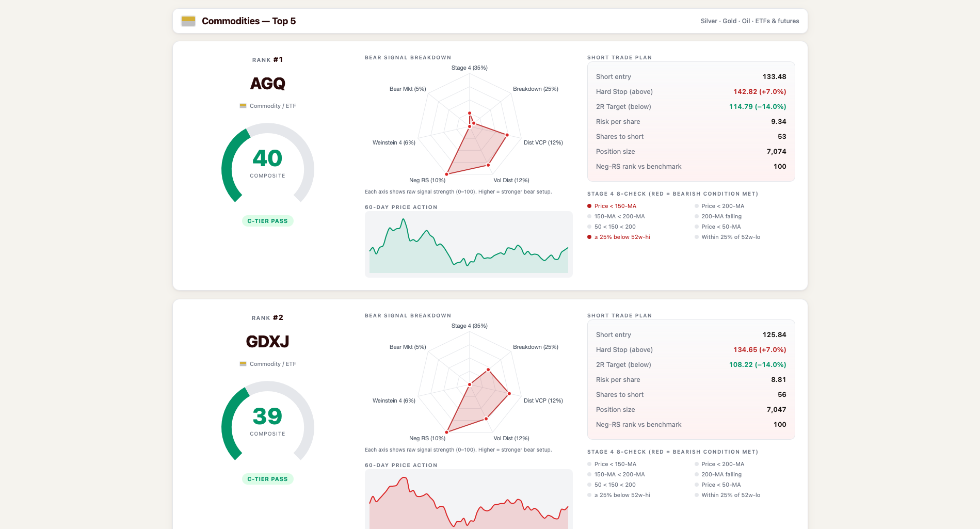The image size is (980, 529).
Task: Click '150-MA < 200-MA' check in AGQ card
Action: (x=616, y=216)
